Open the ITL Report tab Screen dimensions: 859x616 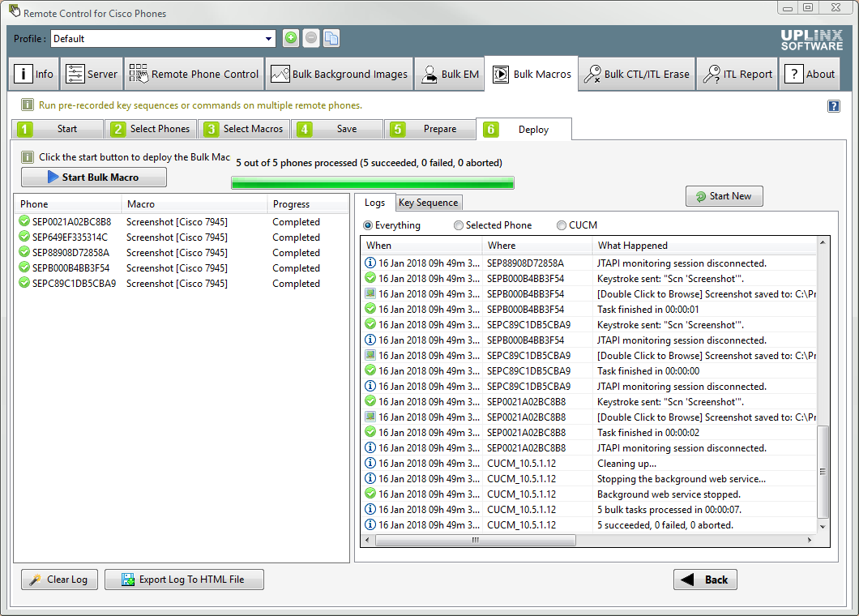[x=738, y=74]
